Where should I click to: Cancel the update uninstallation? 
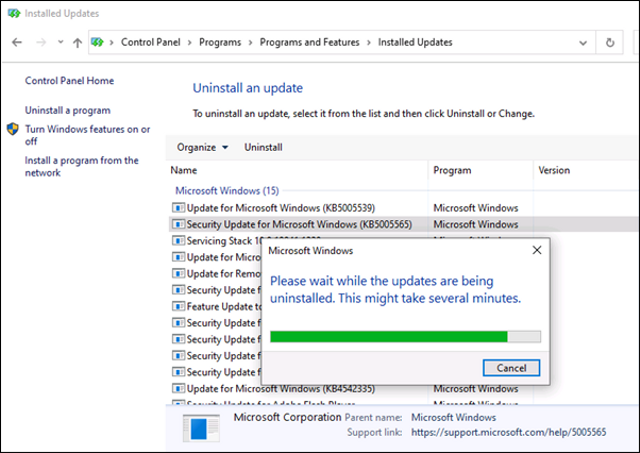(511, 368)
